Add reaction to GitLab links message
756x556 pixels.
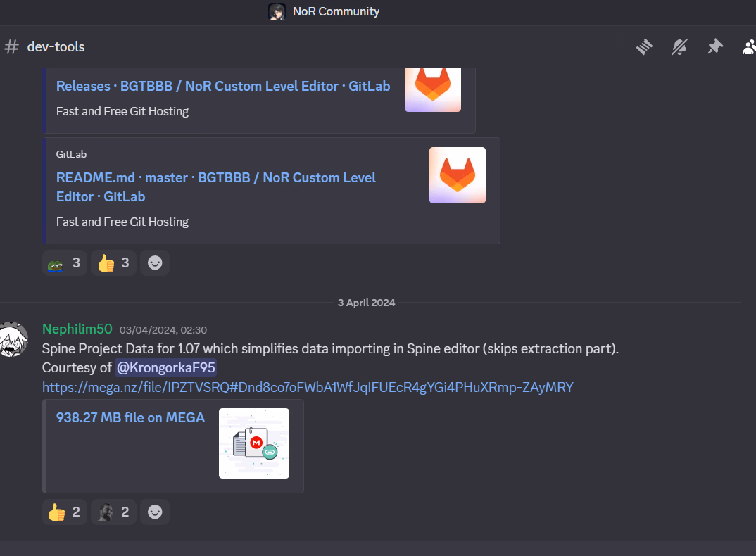155,263
